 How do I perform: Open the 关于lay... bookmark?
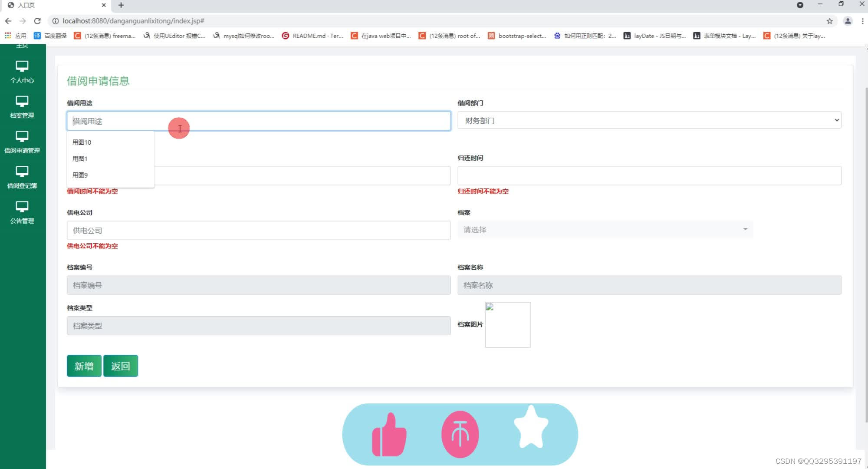(x=794, y=36)
